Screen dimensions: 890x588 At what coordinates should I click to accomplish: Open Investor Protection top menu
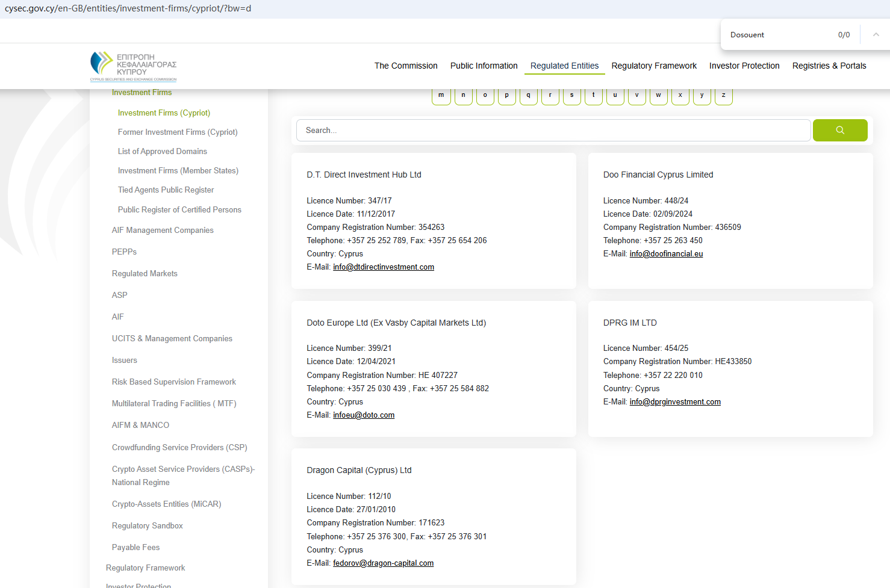coord(744,66)
